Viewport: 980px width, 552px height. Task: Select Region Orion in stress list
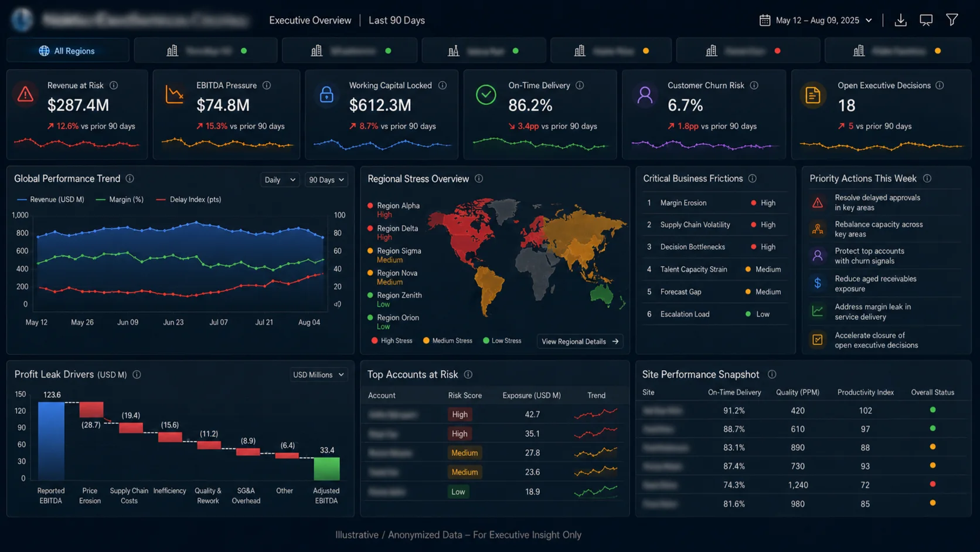pos(393,322)
